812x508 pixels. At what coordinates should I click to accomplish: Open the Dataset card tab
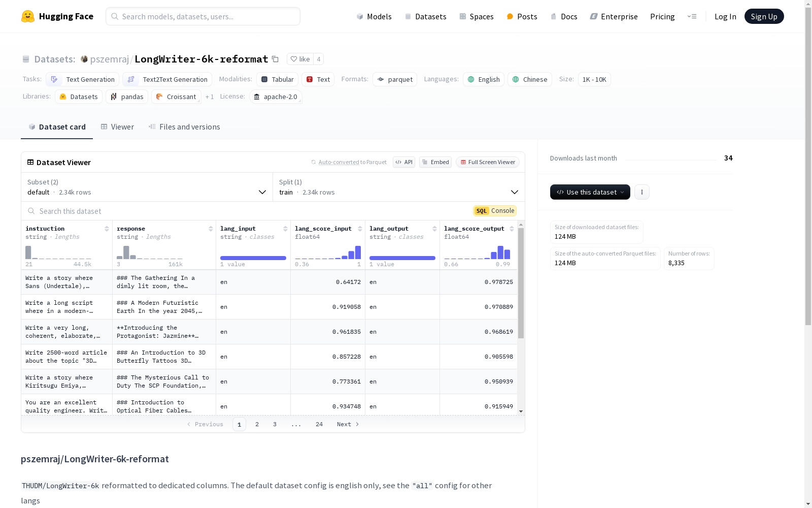pos(57,127)
